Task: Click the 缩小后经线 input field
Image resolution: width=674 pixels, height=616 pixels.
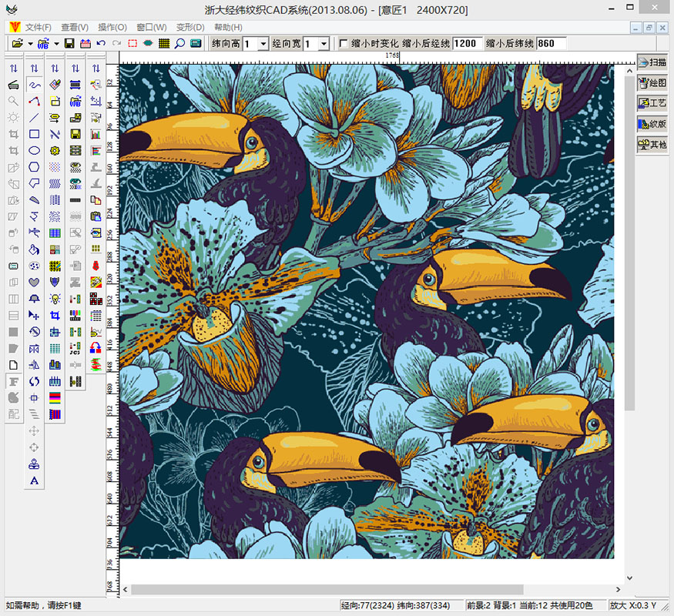Action: 468,44
